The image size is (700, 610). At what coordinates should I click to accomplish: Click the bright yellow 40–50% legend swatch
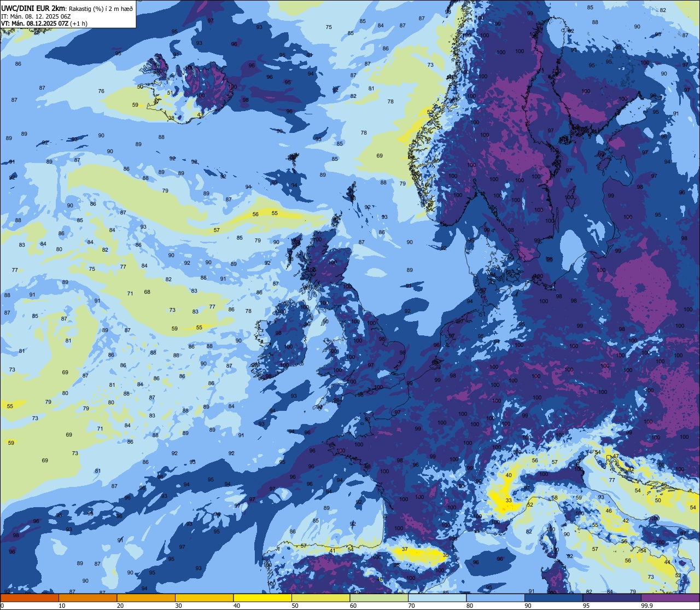pos(262,597)
